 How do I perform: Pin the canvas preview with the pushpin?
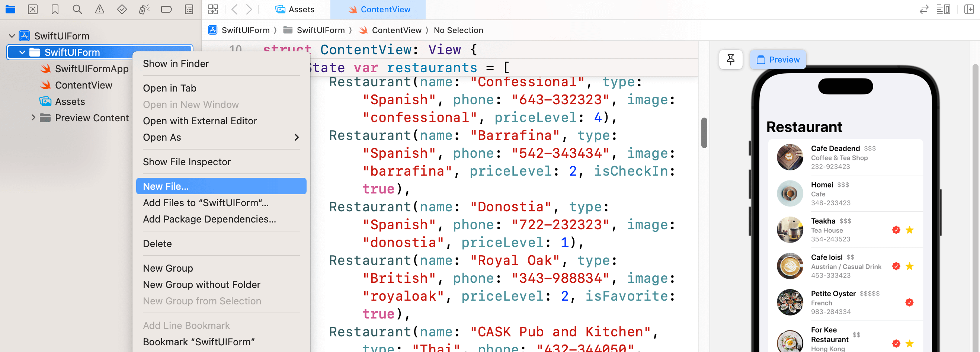point(730,60)
